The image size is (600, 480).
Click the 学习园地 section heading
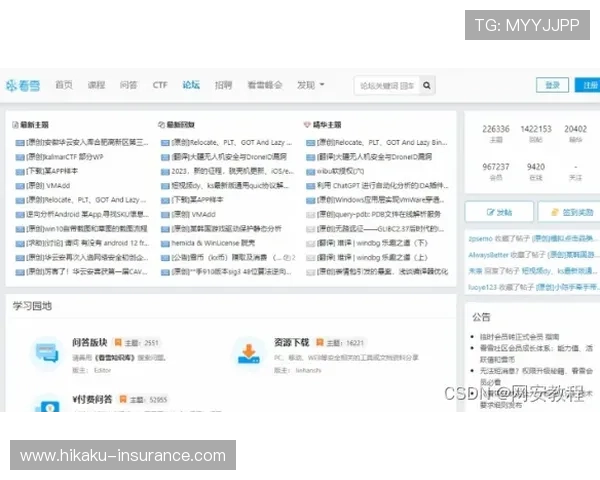[32, 306]
